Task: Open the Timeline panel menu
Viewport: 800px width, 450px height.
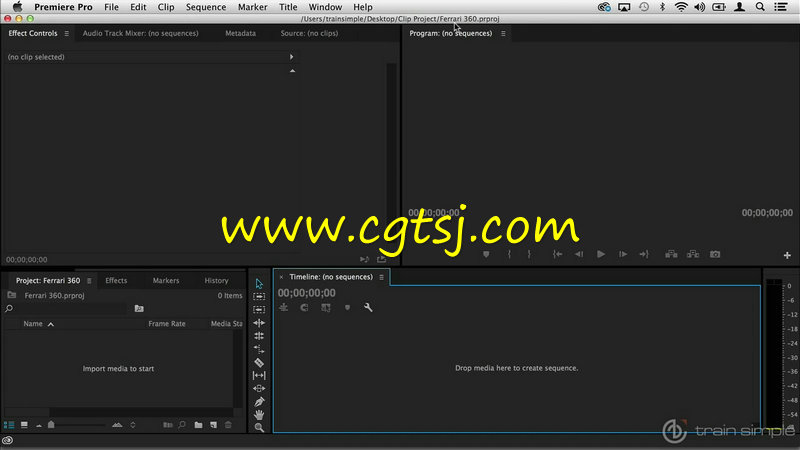Action: [x=381, y=277]
